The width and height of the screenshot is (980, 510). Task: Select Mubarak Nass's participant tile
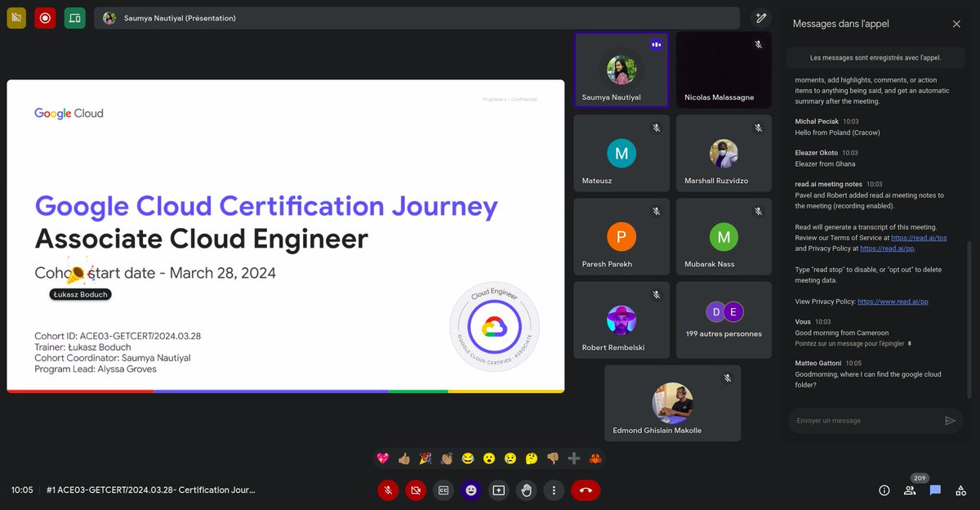coord(724,237)
